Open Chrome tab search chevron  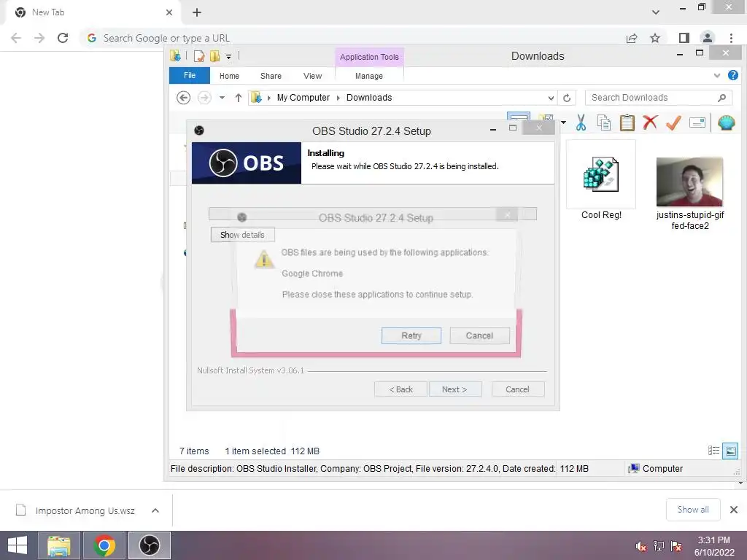[x=656, y=12]
